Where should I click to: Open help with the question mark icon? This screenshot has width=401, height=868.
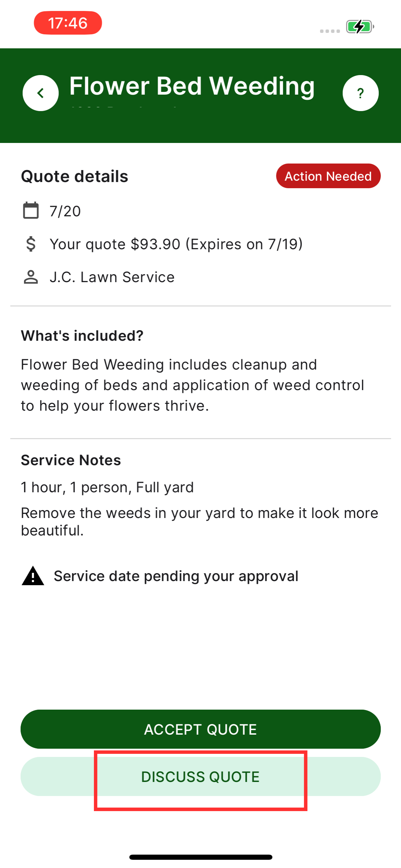click(x=361, y=93)
